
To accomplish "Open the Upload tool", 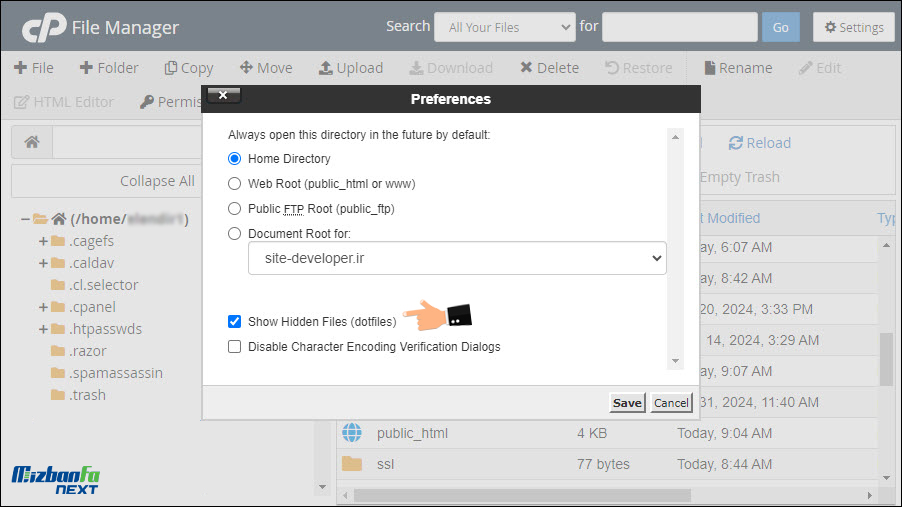I will coord(350,68).
